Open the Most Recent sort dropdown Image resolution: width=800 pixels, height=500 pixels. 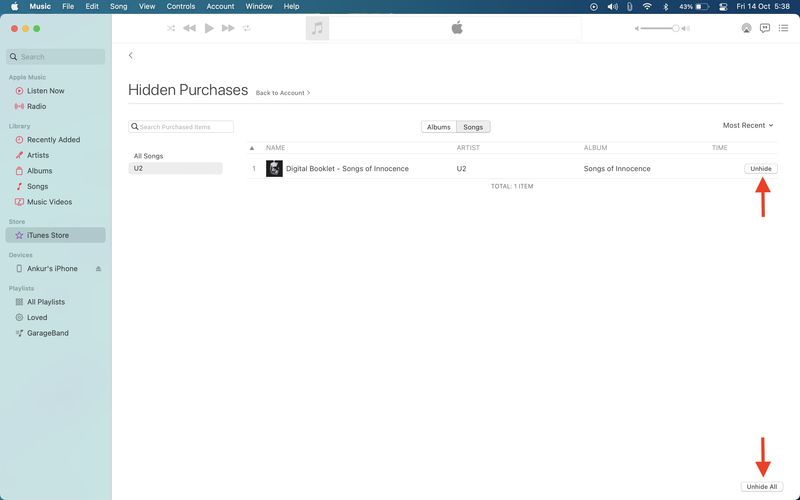tap(748, 125)
